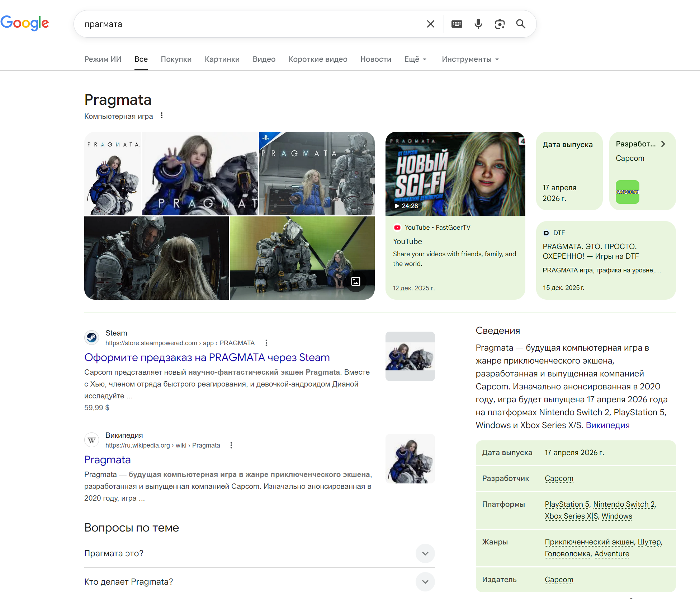The width and height of the screenshot is (700, 599).
Task: Click the Pragmata heading title
Action: (118, 100)
